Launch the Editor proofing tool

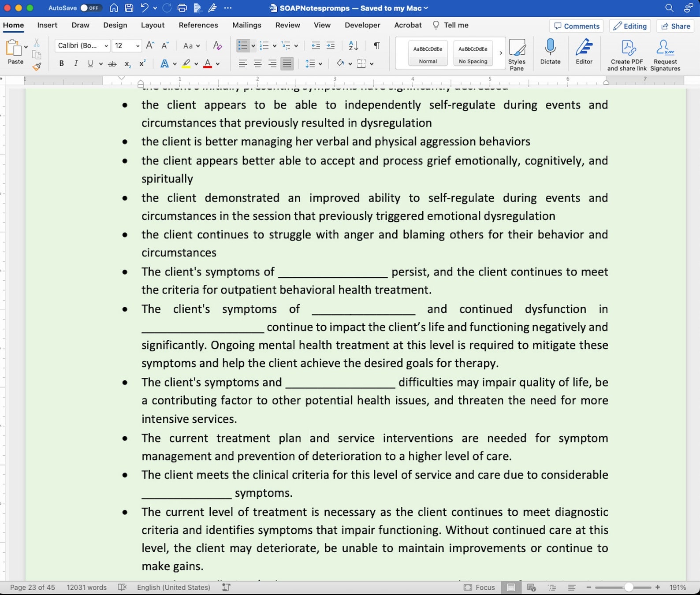coord(584,52)
